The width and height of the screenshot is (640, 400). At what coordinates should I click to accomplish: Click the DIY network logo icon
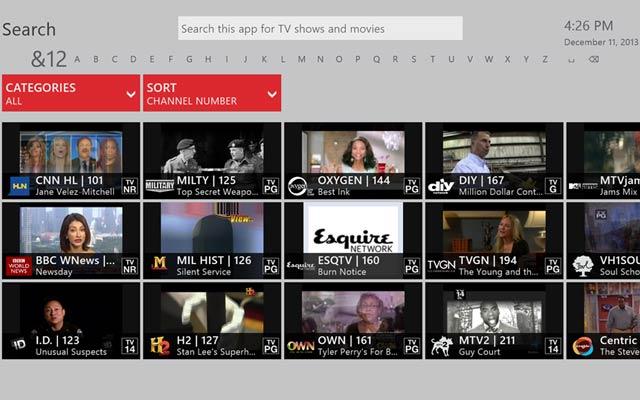click(441, 185)
